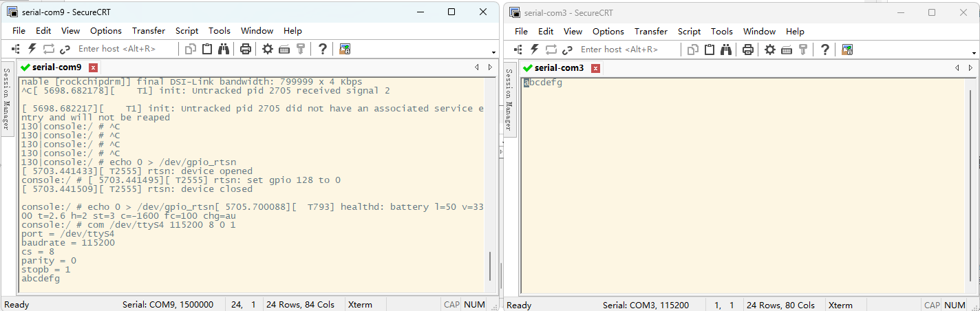Click keymap editor keyboard icon in serial-com3 toolbar

click(787, 49)
